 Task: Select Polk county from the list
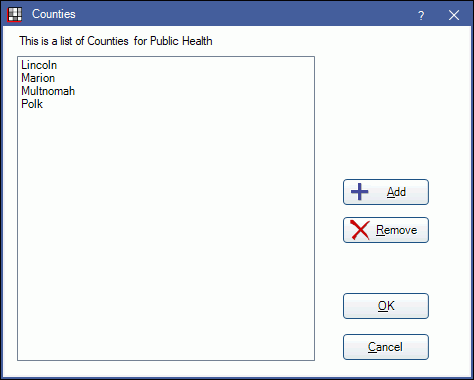[x=32, y=104]
